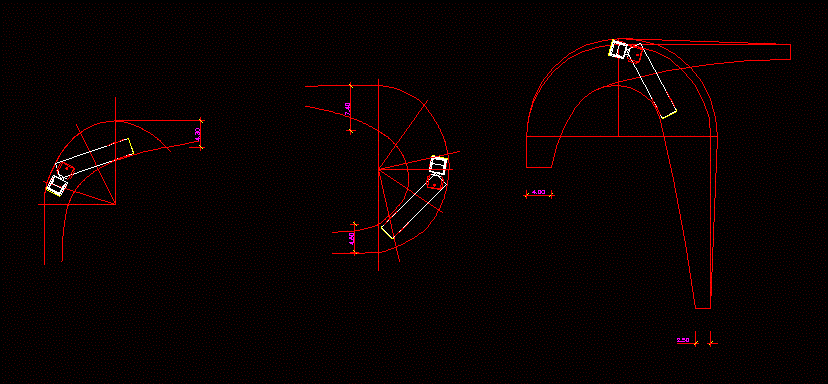Click truck cab in middle drawing
The width and height of the screenshot is (828, 384).
tap(438, 165)
